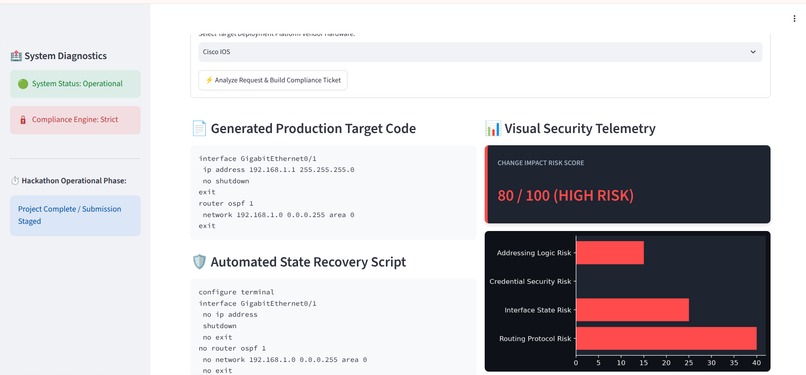Click the 80 / 100 (HIGH RISK) score
Viewport: 806px width, 375px height.
tap(565, 196)
